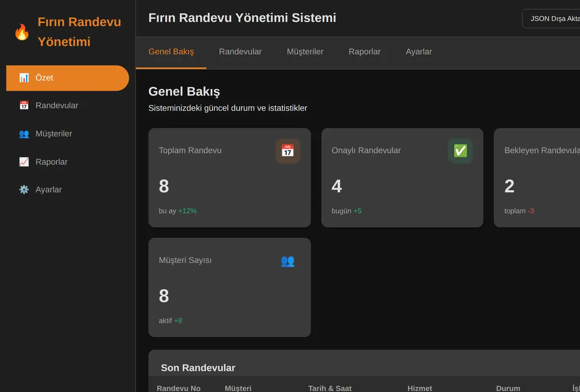Click the value 4 on Onaylı Randevular card

[x=336, y=186]
